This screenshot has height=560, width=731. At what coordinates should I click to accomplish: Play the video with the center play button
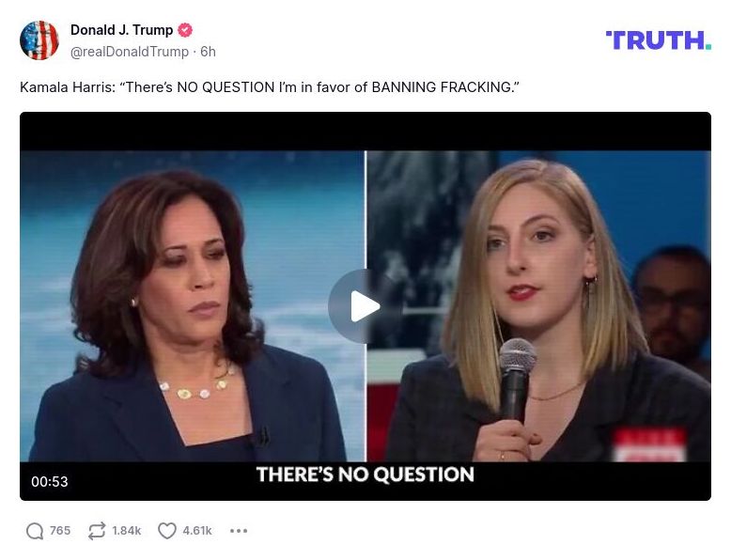pyautogui.click(x=365, y=306)
